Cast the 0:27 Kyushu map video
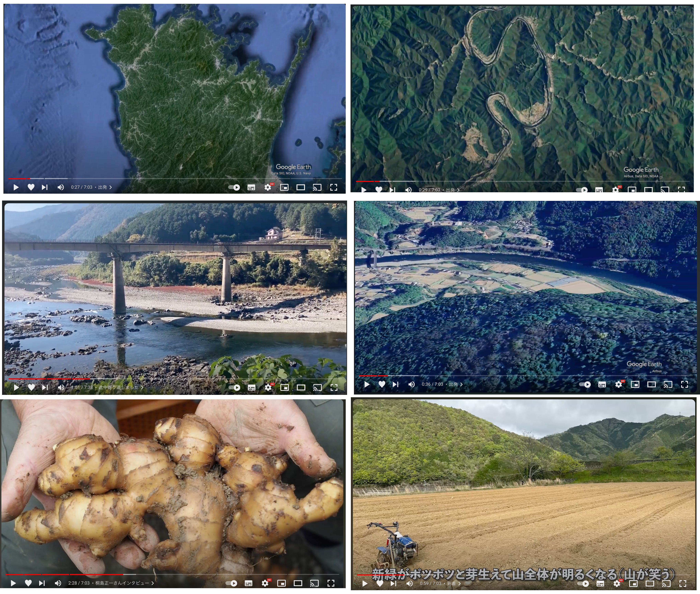 coord(317,187)
